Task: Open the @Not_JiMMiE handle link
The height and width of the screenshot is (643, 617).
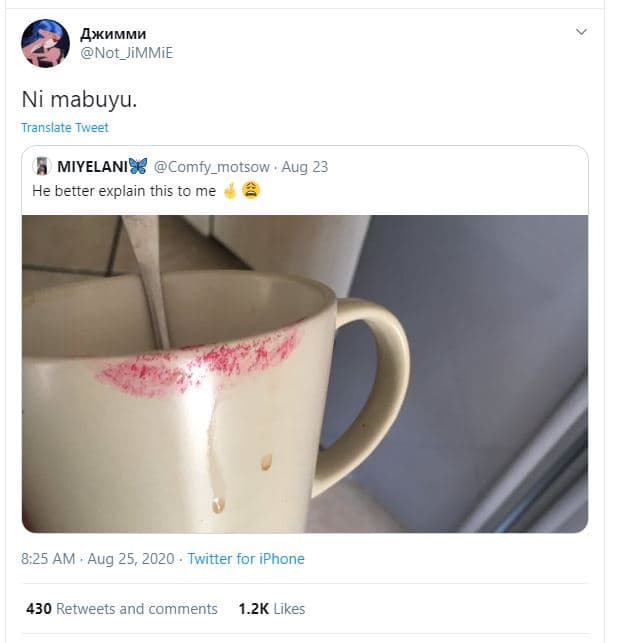Action: 126,53
